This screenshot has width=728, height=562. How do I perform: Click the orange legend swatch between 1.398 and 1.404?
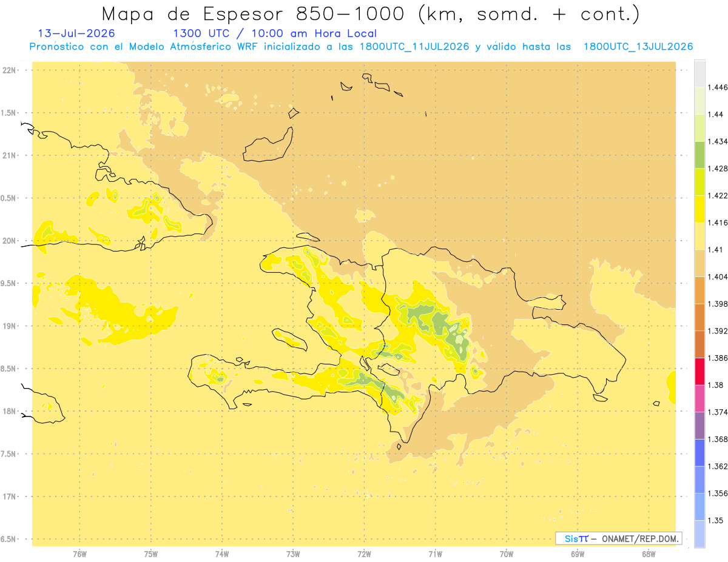699,290
